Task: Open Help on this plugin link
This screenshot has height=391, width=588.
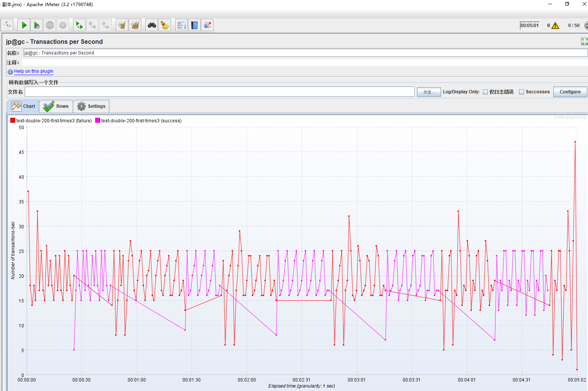Action: tap(34, 71)
